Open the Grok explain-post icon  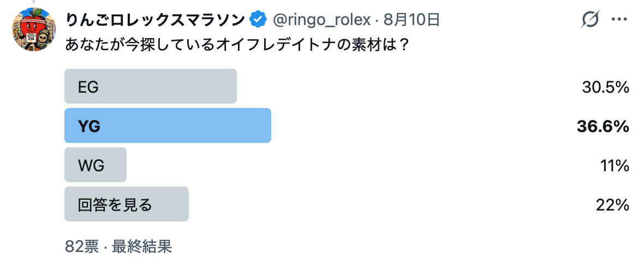[x=590, y=19]
